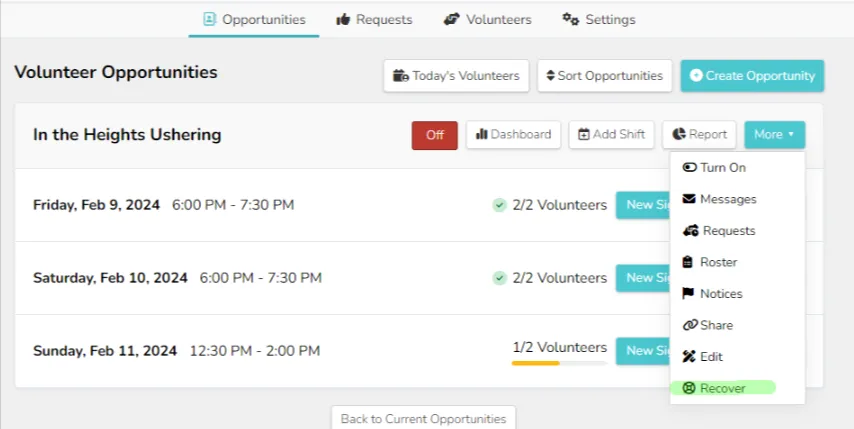Viewport: 854px width, 429px height.
Task: Click the Messages envelope icon
Action: pos(689,199)
